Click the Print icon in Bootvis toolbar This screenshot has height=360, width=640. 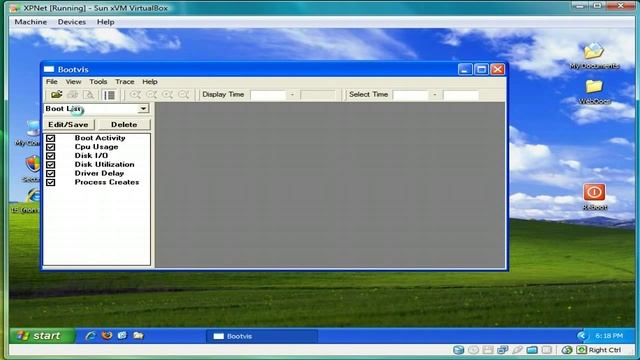point(73,95)
